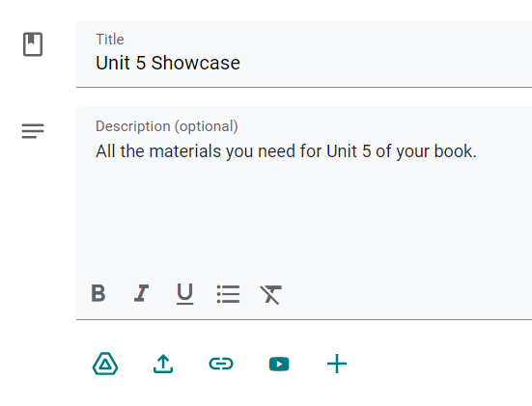Image resolution: width=532 pixels, height=406 pixels.
Task: Open the create new plus menu
Action: (x=337, y=364)
